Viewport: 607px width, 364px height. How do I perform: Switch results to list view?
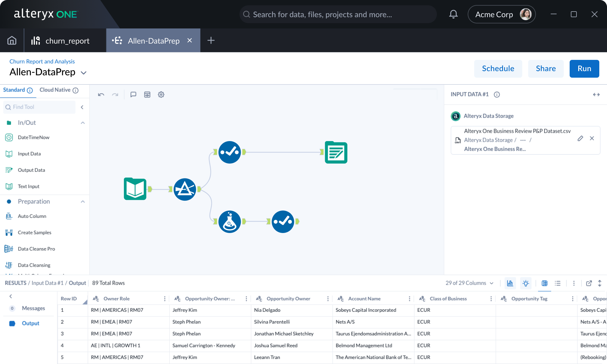click(x=558, y=283)
